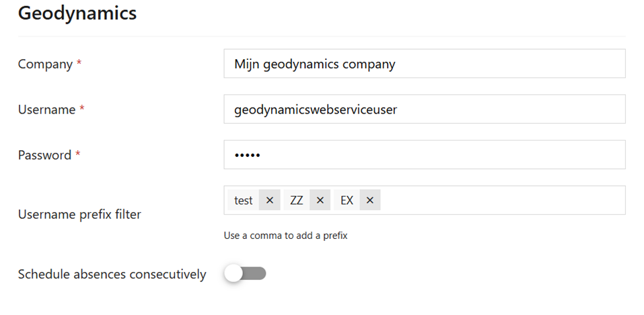This screenshot has width=644, height=315.
Task: Select the "EX" tag label
Action: pos(347,201)
